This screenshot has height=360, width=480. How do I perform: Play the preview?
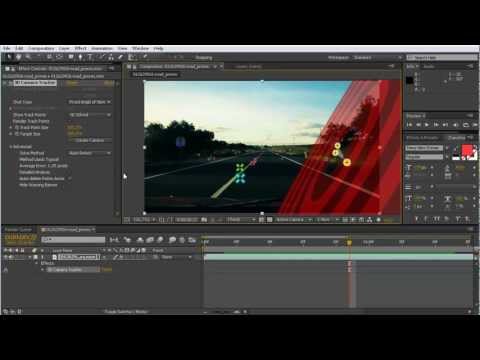[427, 125]
